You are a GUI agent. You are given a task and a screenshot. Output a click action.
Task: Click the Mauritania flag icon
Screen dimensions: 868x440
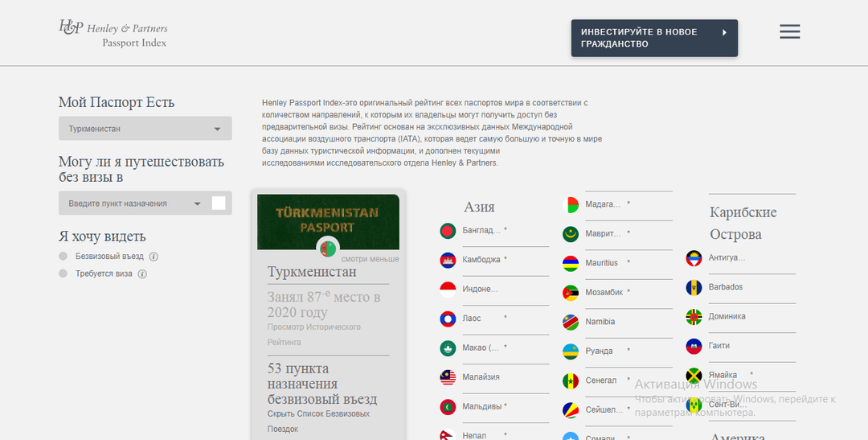click(571, 234)
